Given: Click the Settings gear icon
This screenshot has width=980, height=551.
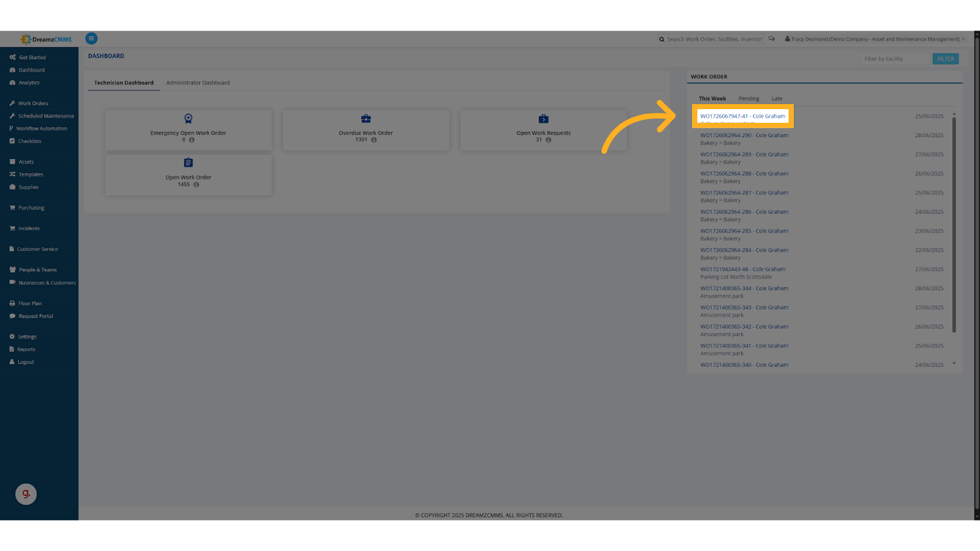Looking at the screenshot, I should [12, 337].
